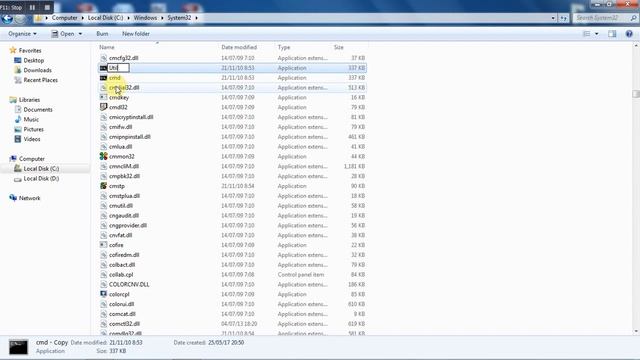Select the cmlua.dll file
Screen dimensions: 640x360
(x=120, y=147)
